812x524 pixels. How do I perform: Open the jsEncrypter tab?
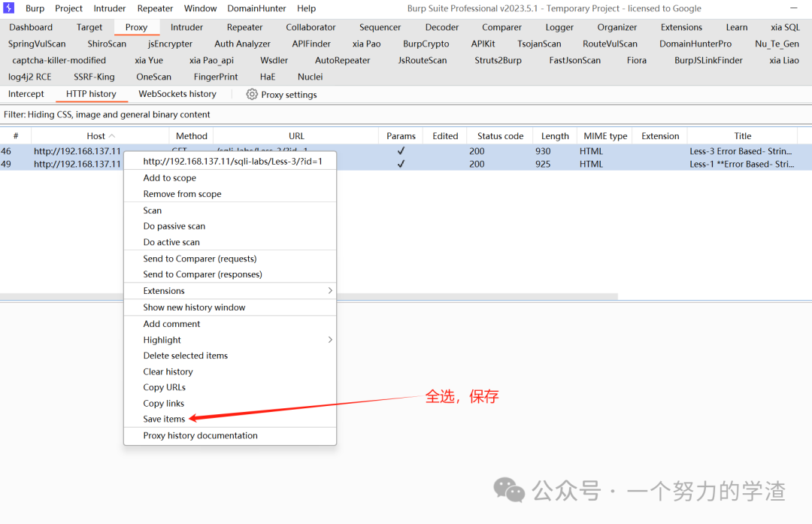tap(171, 44)
